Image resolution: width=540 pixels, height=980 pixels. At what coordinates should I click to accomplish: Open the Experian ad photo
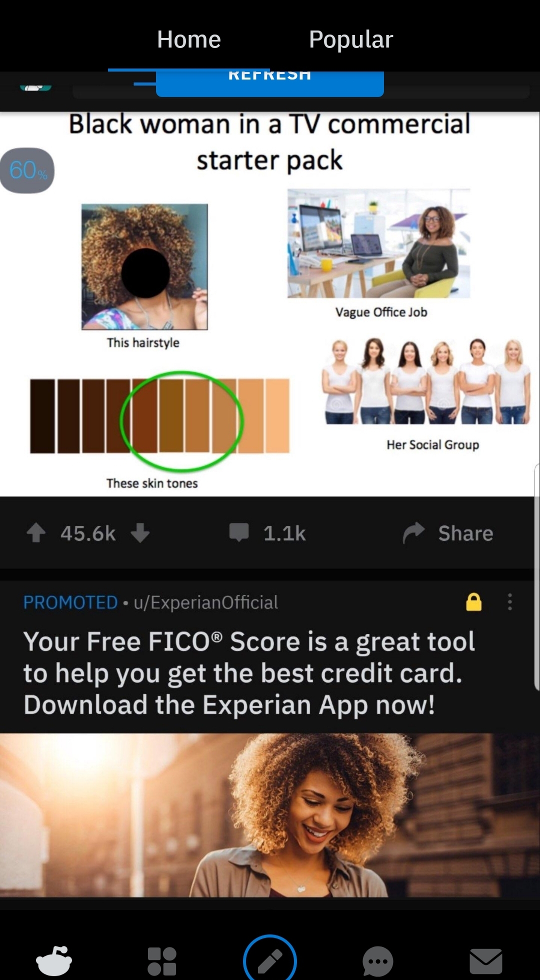pos(270,815)
